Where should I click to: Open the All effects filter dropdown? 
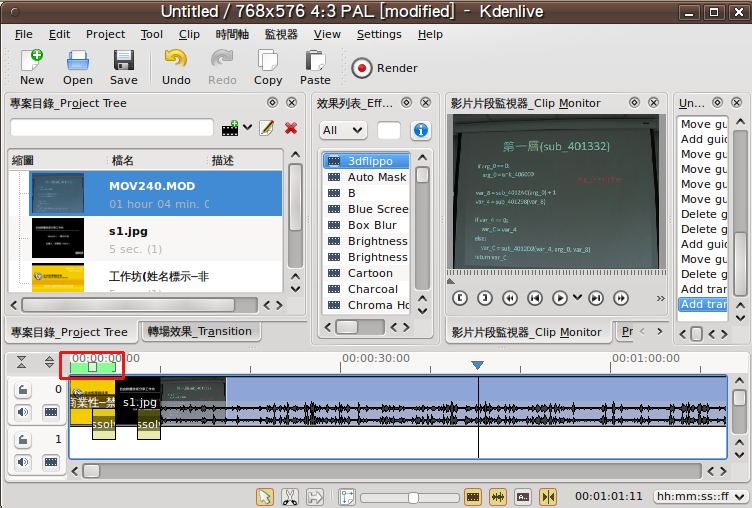tap(342, 130)
